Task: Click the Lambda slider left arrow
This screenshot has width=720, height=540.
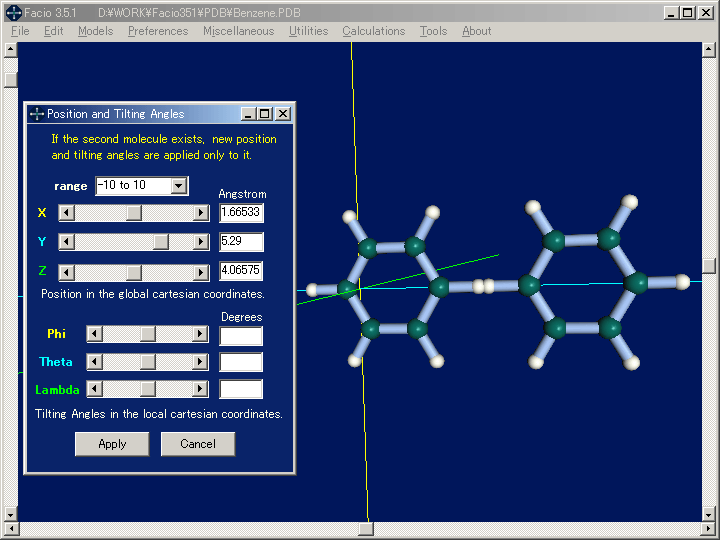Action: (x=95, y=389)
